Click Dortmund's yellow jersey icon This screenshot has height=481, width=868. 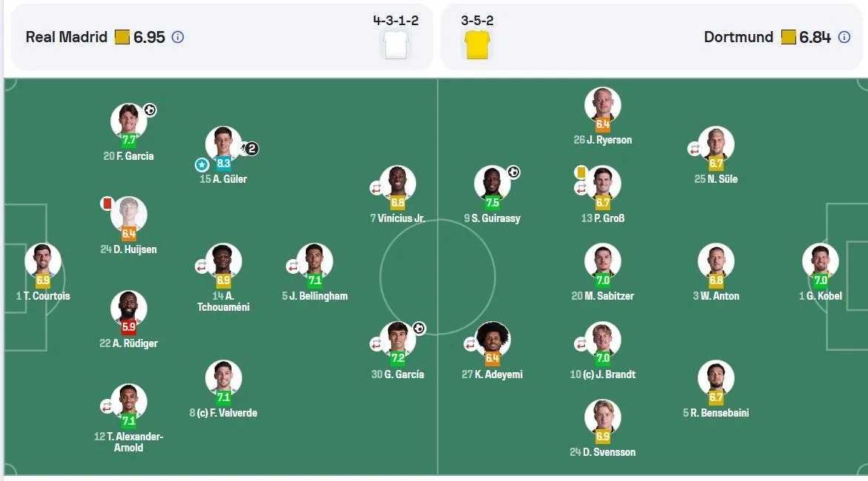coord(477,45)
